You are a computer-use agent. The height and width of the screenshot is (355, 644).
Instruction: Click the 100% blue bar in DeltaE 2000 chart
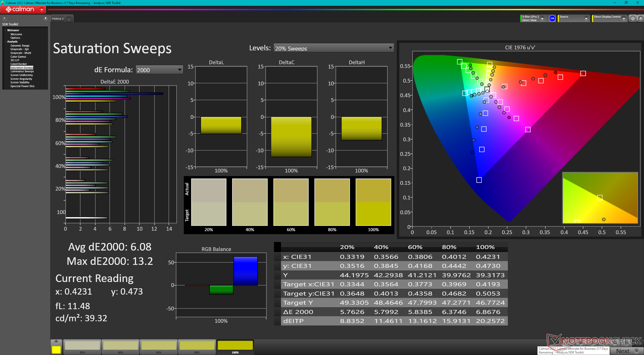114,94
